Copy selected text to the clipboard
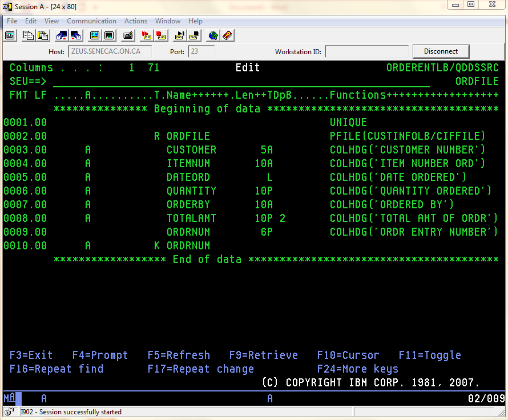The image size is (508, 420). click(28, 35)
